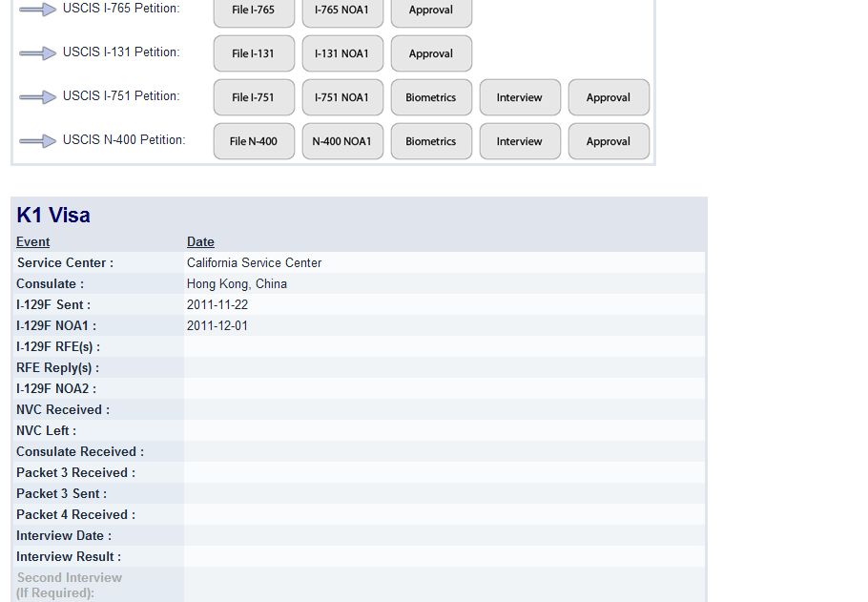This screenshot has width=868, height=602.
Task: Click the arrow icon beside USCIS I-751 Petition
Action: pos(37,97)
